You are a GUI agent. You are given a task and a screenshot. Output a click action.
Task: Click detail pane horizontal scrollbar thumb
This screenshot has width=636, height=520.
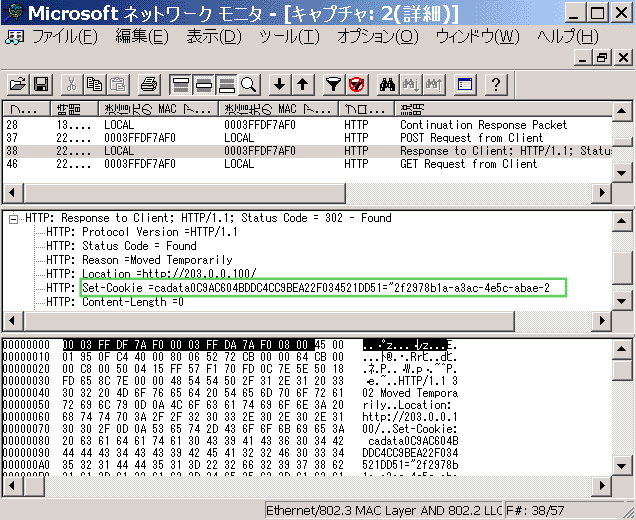tap(269, 320)
